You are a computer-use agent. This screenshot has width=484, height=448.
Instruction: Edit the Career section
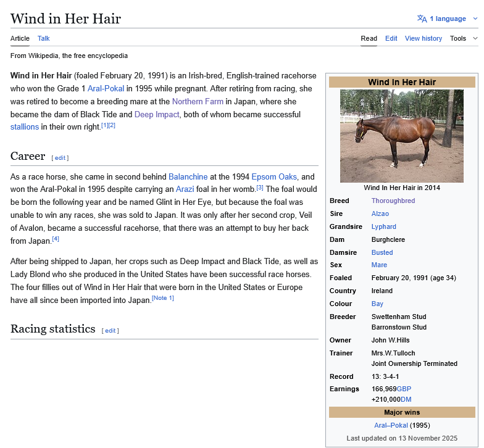[x=60, y=158]
